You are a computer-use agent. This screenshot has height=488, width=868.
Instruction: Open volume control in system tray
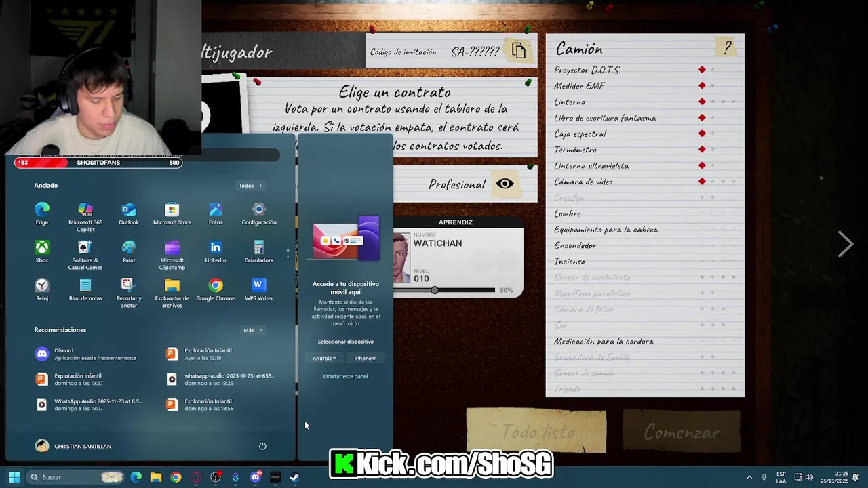(809, 477)
